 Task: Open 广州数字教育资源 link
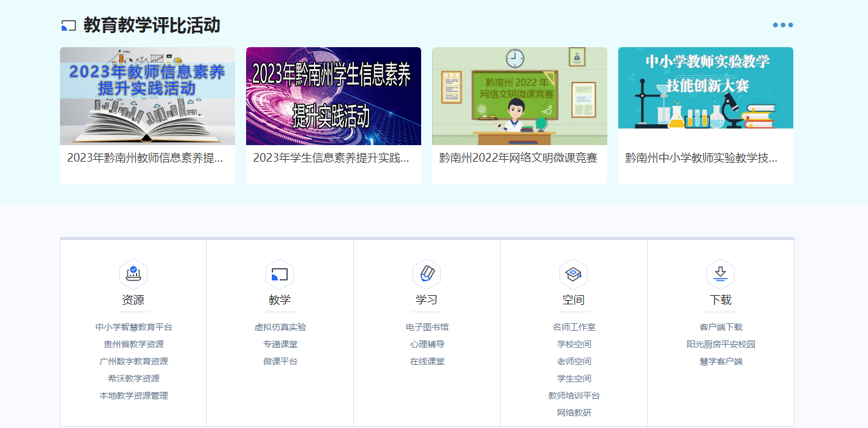[134, 361]
